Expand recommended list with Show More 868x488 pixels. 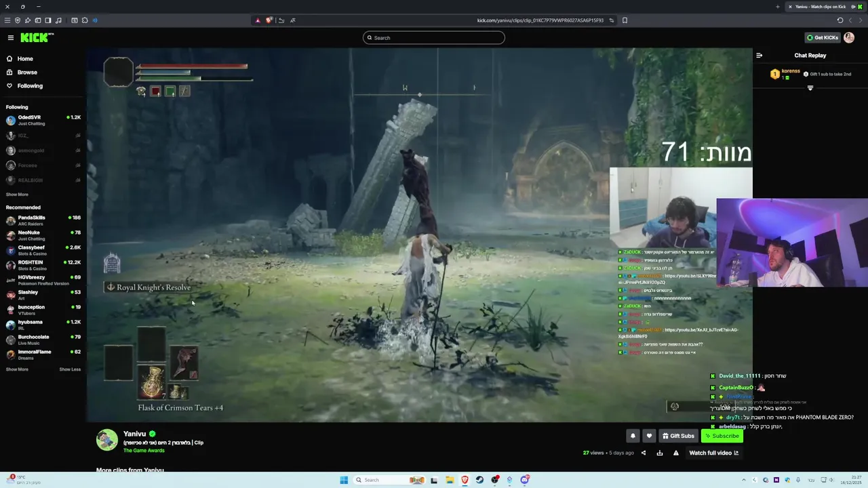coord(17,369)
